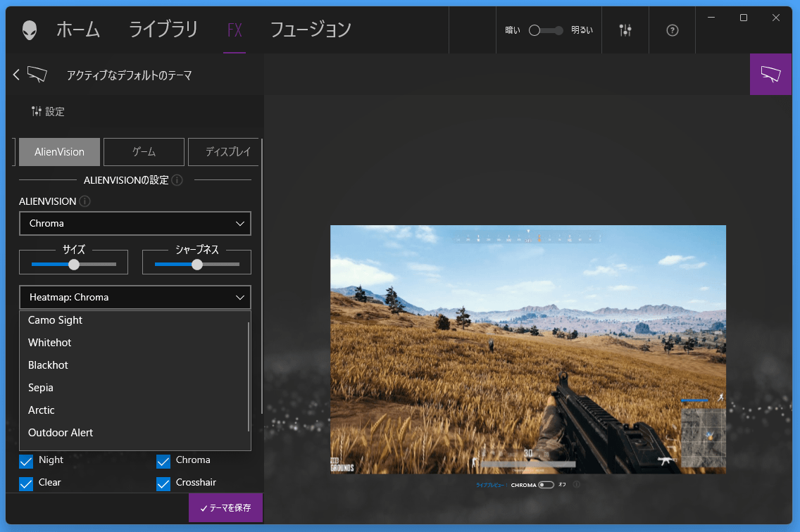Click the 暗い dark label
This screenshot has height=532, width=800.
pos(512,30)
